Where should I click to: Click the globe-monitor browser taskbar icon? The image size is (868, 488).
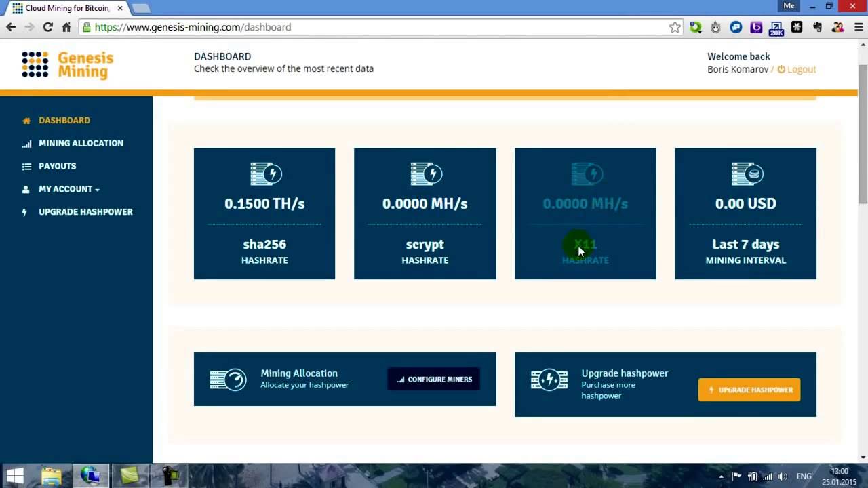(x=90, y=476)
